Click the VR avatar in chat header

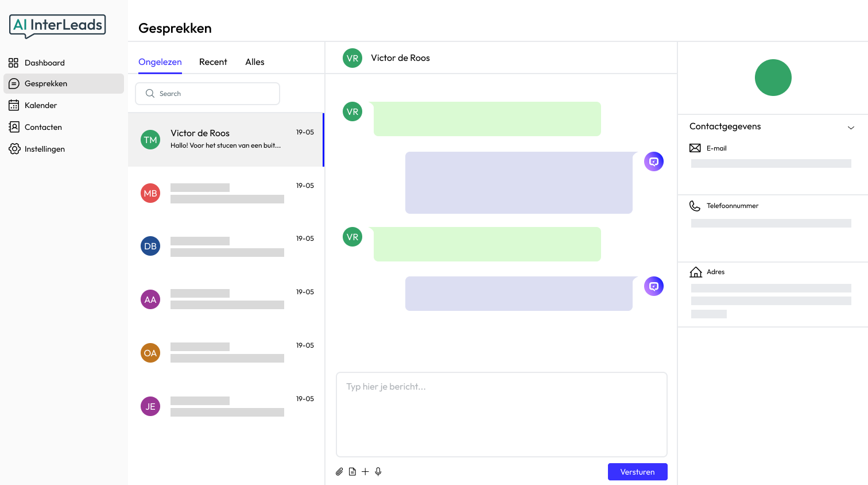(x=352, y=58)
